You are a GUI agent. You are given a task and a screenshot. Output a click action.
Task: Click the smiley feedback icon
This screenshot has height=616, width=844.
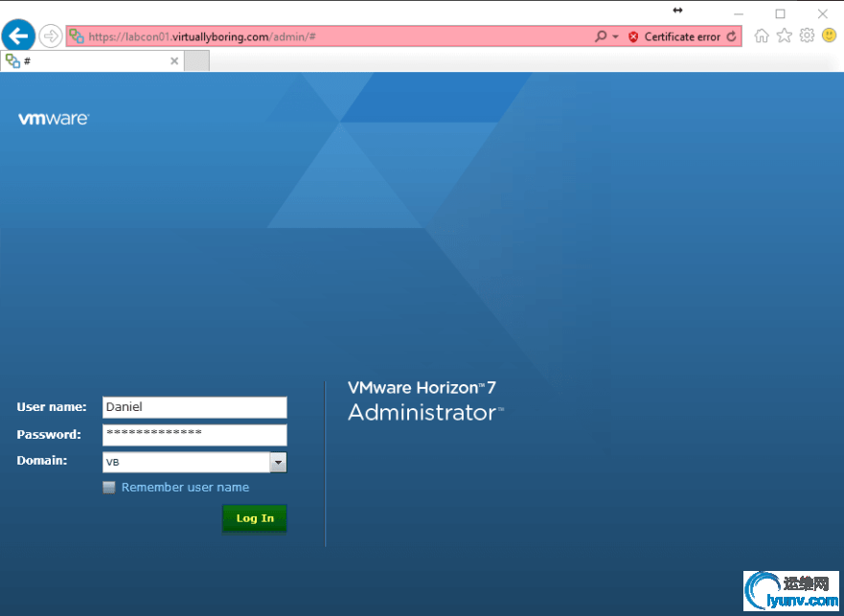coord(830,35)
